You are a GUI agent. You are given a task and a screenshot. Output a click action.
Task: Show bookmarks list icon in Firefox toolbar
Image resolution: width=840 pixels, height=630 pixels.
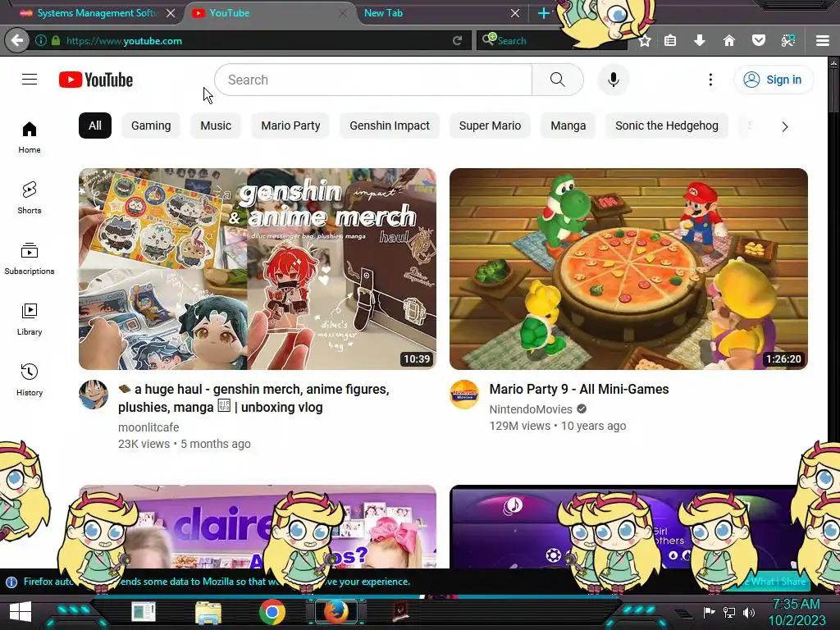pos(670,40)
